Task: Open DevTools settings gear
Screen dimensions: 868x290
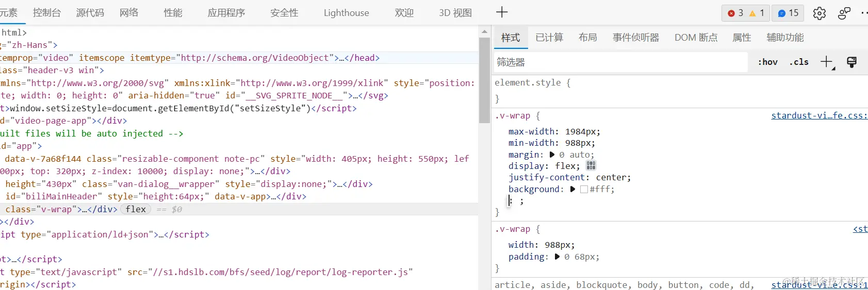Action: pos(819,13)
